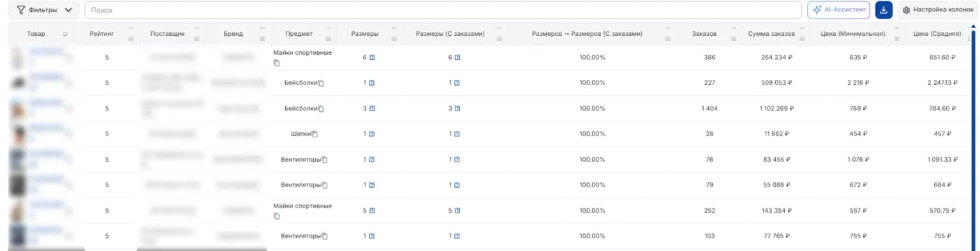Launch the AI-Ассистент
Image resolution: width=980 pixels, height=251 pixels.
838,10
